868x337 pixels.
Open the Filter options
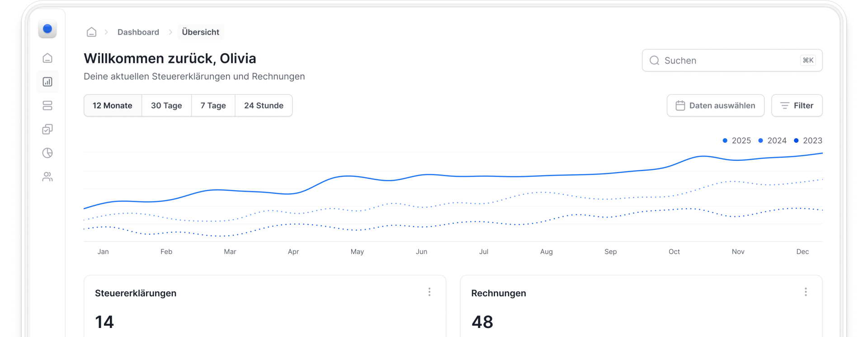point(797,106)
